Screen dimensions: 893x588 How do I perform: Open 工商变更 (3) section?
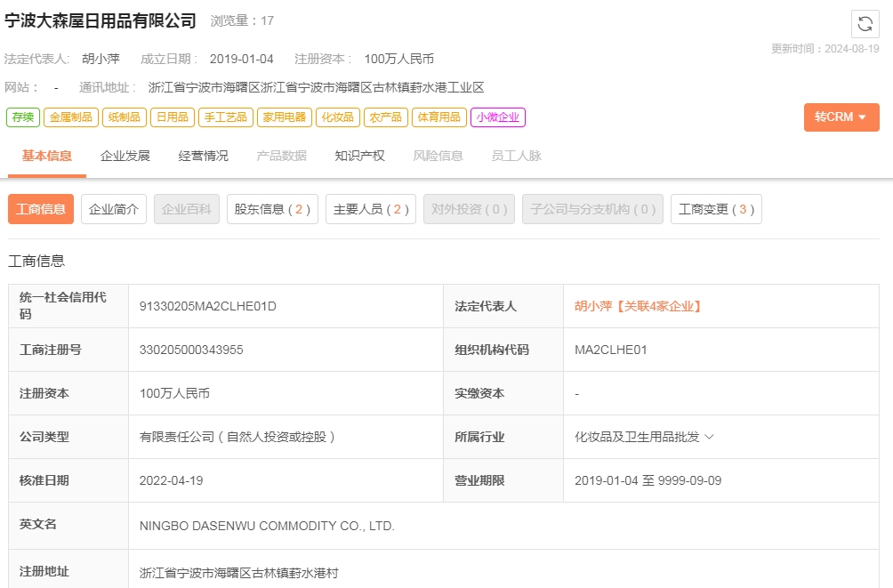click(717, 209)
